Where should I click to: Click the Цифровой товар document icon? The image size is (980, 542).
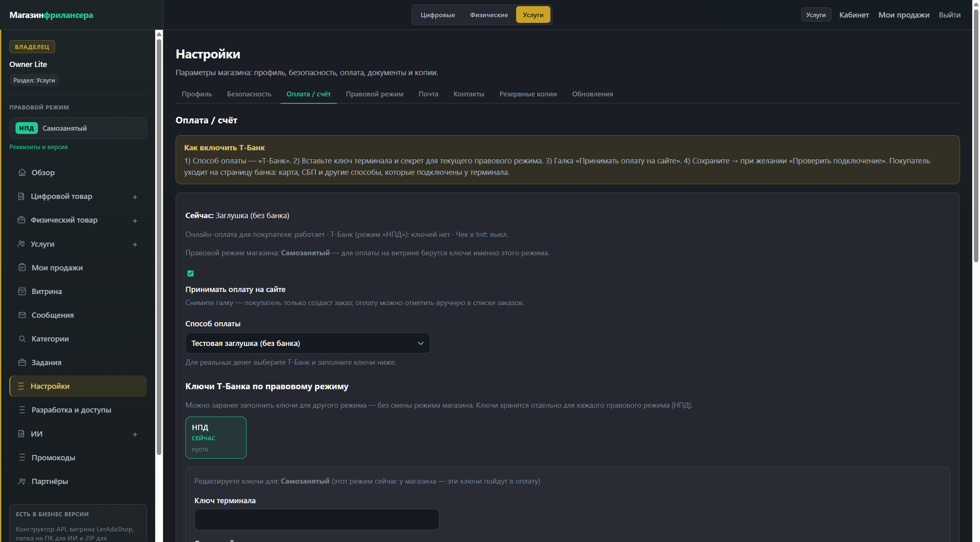click(x=21, y=196)
